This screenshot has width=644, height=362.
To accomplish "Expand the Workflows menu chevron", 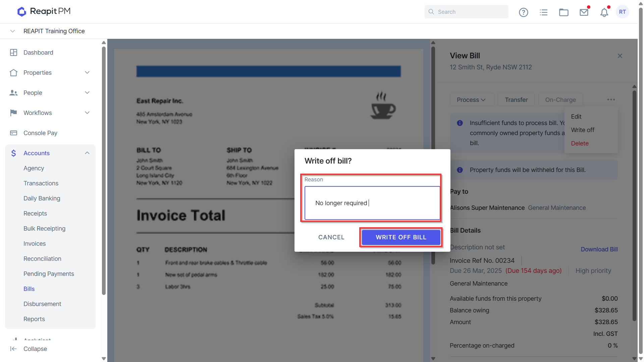I will coord(87,113).
